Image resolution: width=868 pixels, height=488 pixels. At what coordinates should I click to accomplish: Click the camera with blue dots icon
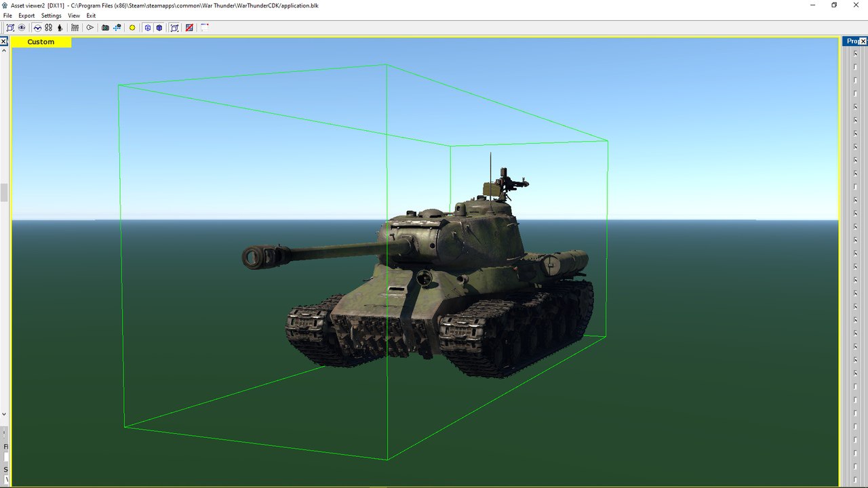pyautogui.click(x=117, y=28)
